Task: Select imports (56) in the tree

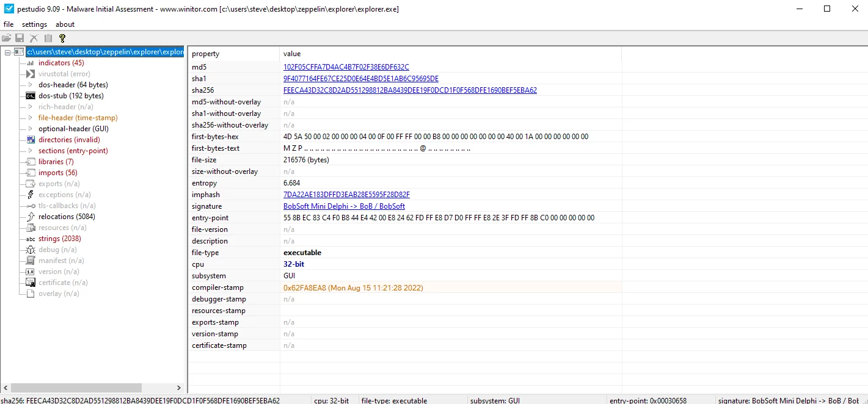Action: (x=58, y=173)
